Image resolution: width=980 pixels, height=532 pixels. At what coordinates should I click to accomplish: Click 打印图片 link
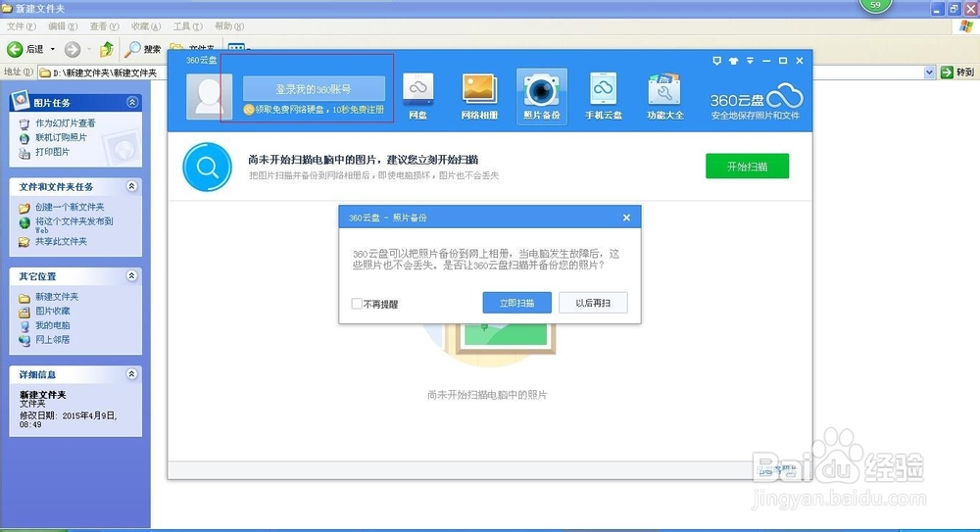[x=52, y=152]
